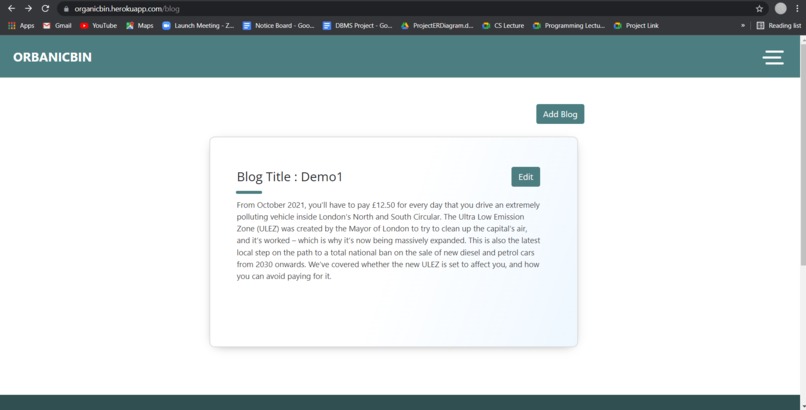Open the DBMS Project bookmark
The image size is (806, 410).
(357, 26)
